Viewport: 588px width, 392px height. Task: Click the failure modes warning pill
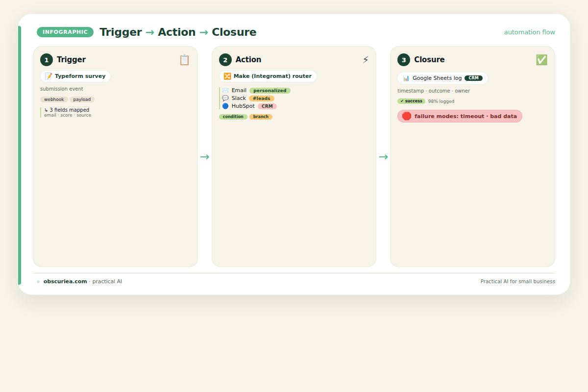point(460,116)
